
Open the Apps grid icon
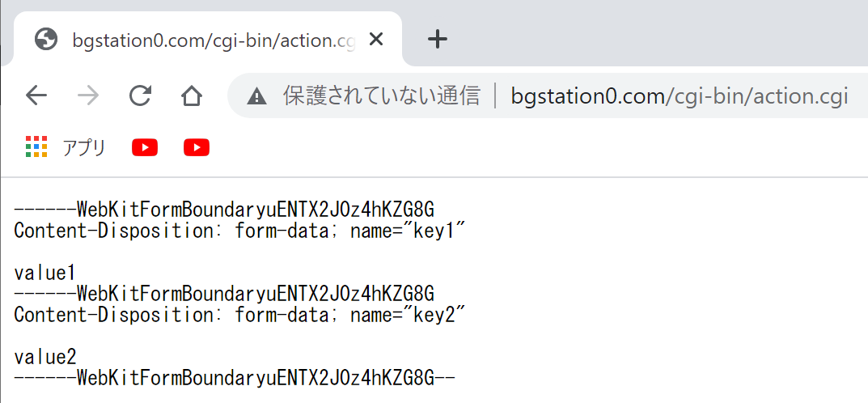[x=36, y=146]
